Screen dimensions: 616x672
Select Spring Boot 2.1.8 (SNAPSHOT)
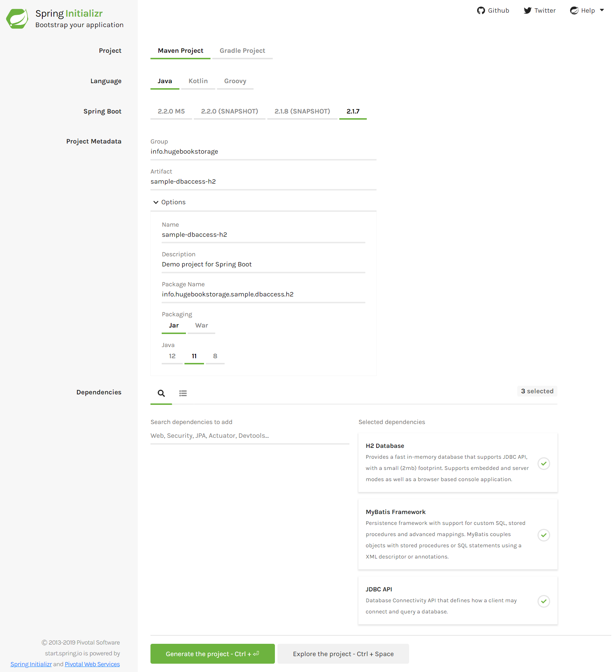coord(302,112)
